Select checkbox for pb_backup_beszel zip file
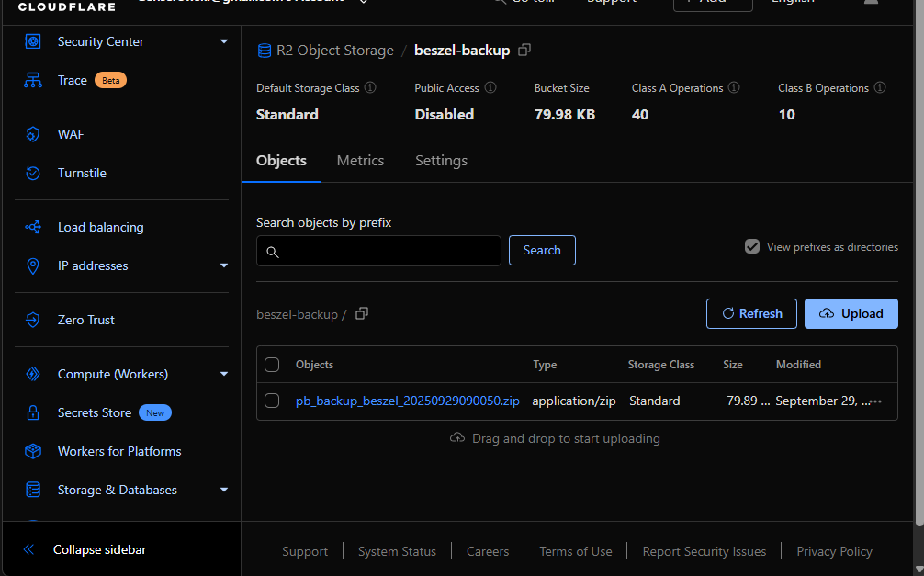The image size is (924, 576). click(x=272, y=401)
